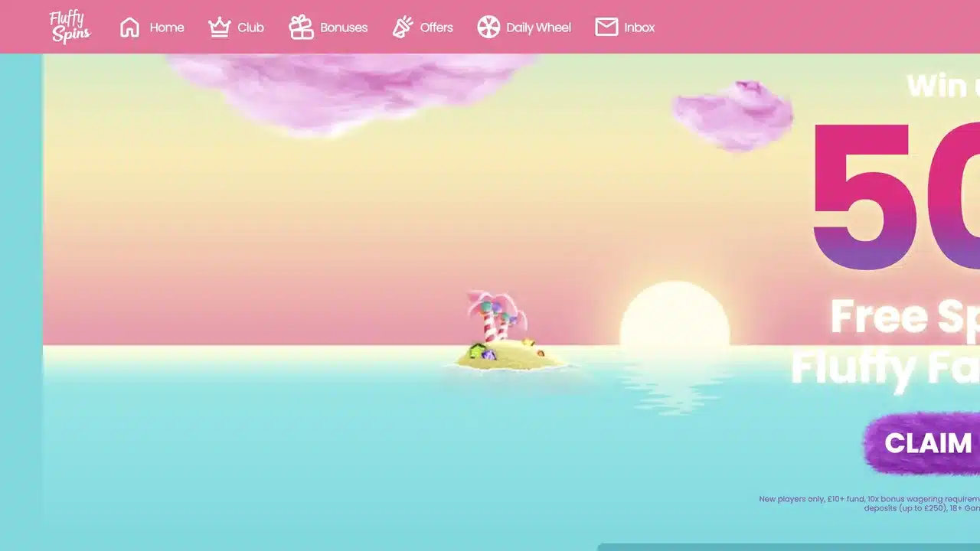980x551 pixels.
Task: Click the Free Spins banner heading
Action: click(905, 316)
